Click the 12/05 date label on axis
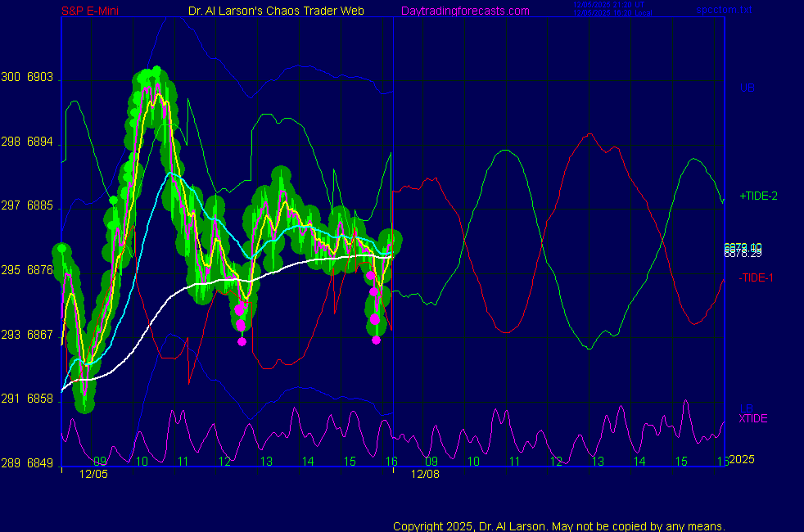The image size is (804, 532). (x=93, y=474)
